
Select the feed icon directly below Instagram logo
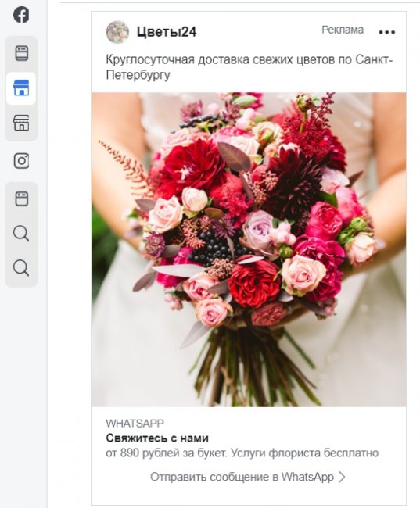point(22,199)
